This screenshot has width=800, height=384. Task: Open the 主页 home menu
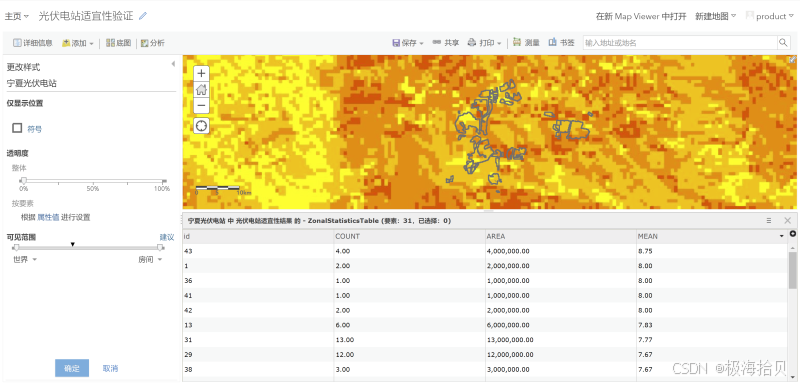pyautogui.click(x=16, y=16)
